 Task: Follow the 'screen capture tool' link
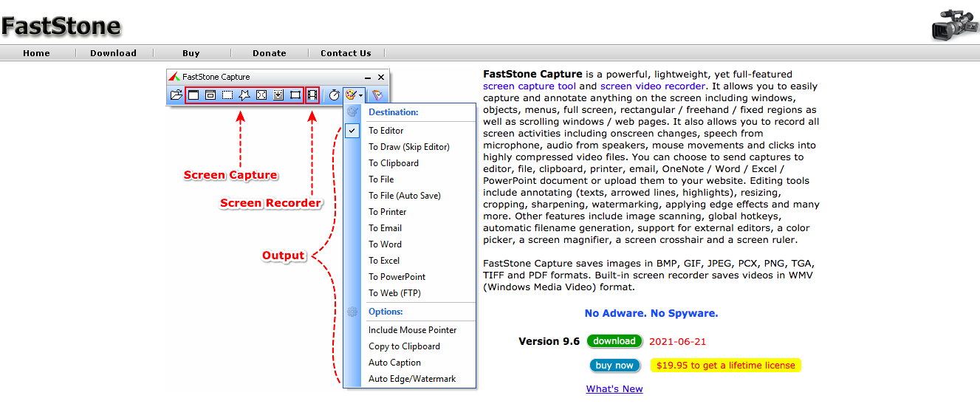[x=530, y=86]
